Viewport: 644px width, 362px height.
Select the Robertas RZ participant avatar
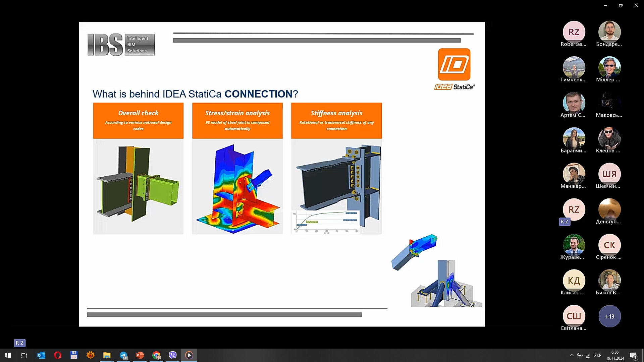coord(574,32)
